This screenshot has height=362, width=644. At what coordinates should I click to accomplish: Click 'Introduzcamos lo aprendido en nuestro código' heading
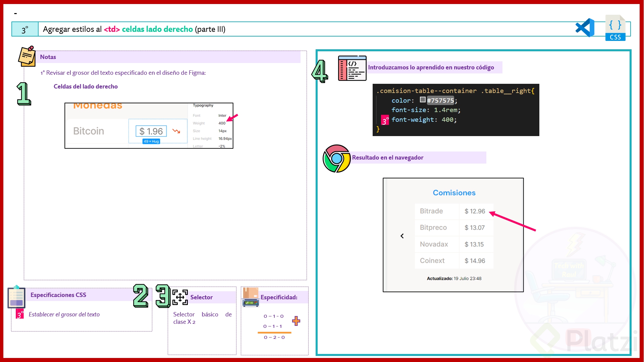431,67
